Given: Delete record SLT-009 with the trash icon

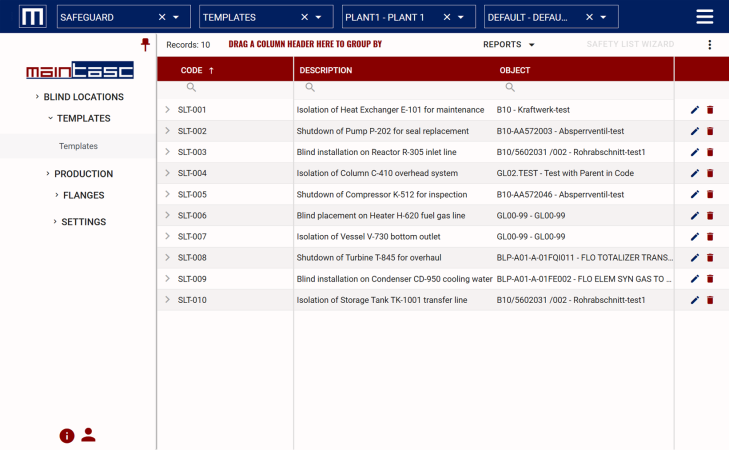Looking at the screenshot, I should [710, 279].
